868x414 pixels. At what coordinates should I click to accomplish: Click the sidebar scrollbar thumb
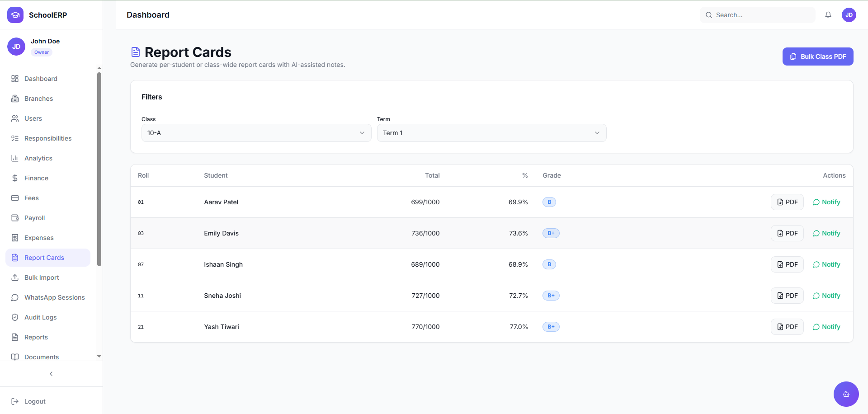coord(99,169)
